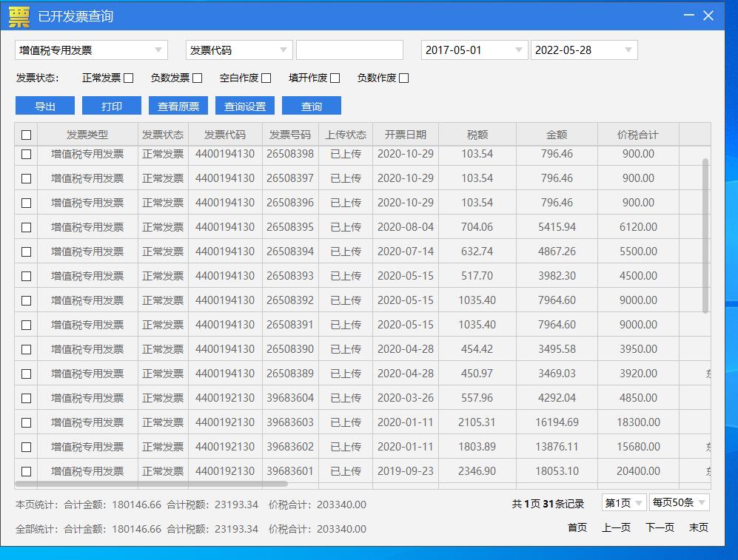Check the 空白作废 invoice status filter
This screenshot has height=560, width=738.
coord(267,77)
